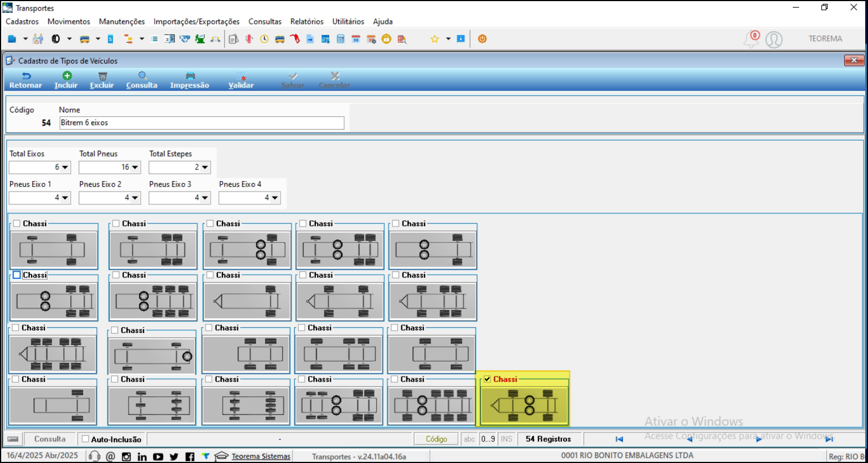Click the @ email icon in status bar
This screenshot has width=868, height=463.
pos(110,456)
